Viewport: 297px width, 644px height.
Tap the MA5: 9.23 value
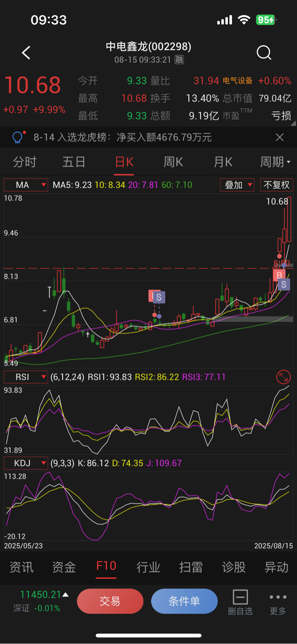point(72,185)
